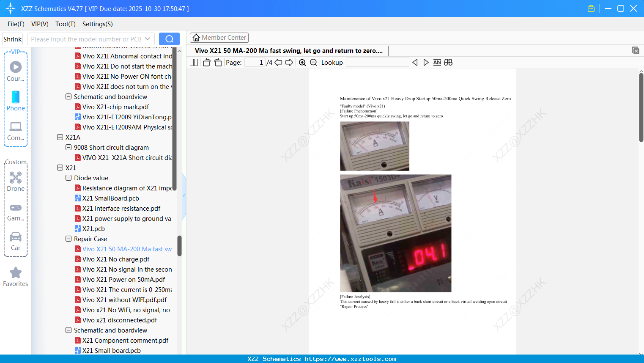Image resolution: width=644 pixels, height=363 pixels.
Task: Go to next page with right arrow
Action: coord(289,63)
